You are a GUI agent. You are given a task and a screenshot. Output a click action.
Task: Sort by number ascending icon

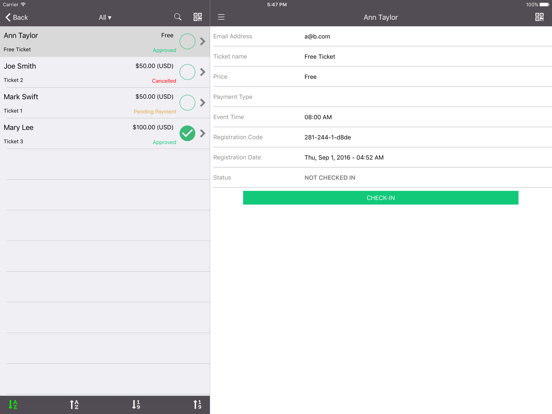pyautogui.click(x=197, y=404)
